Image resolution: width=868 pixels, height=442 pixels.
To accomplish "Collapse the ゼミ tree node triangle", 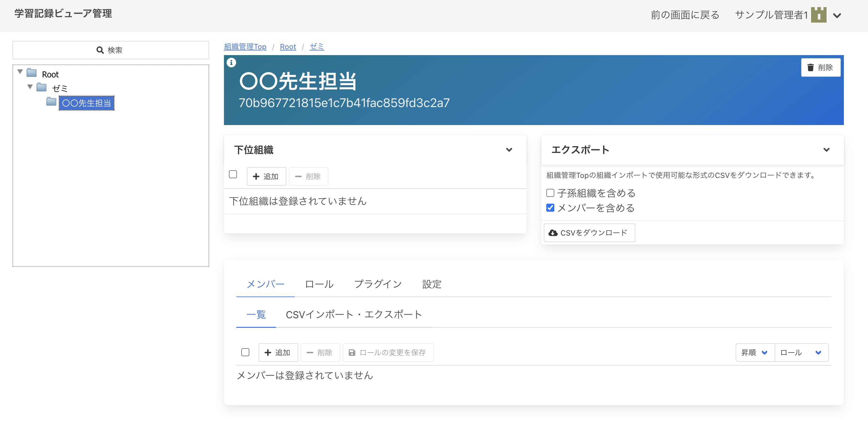I will (x=30, y=87).
